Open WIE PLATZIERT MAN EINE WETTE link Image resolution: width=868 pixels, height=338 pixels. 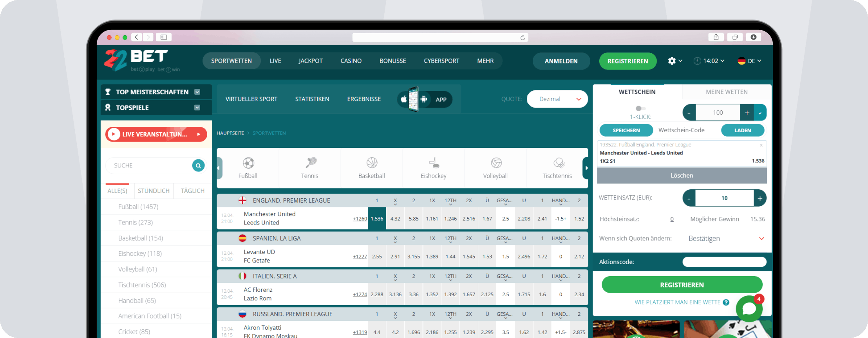pos(678,302)
